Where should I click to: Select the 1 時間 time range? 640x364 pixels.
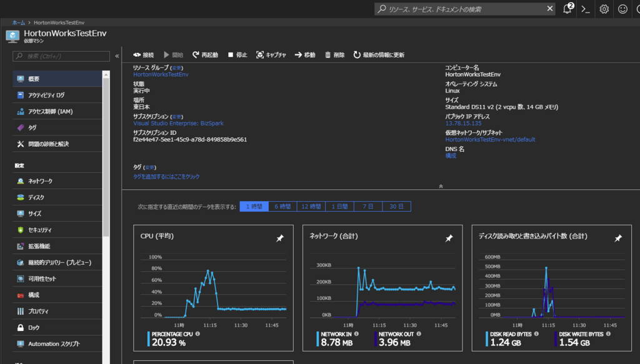coord(254,206)
